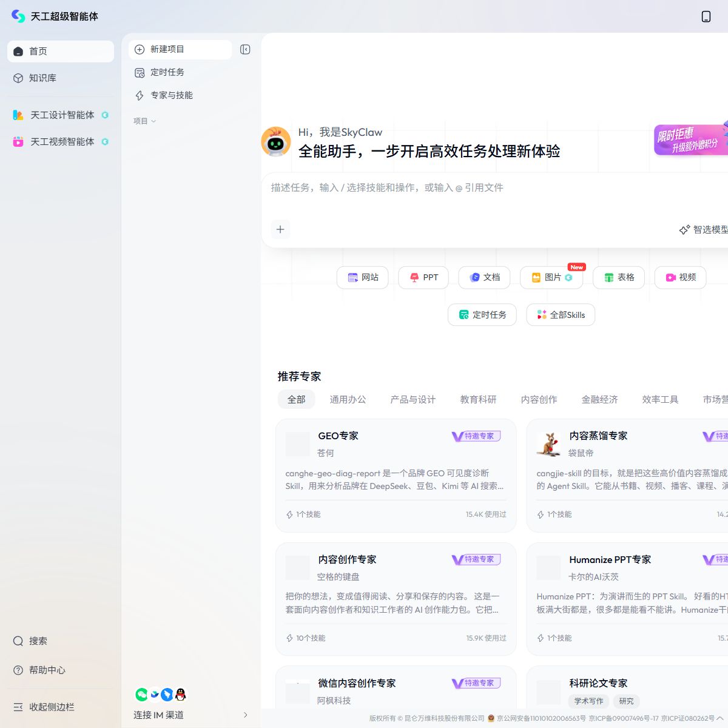Click the Feishu IM channel icon
The width and height of the screenshot is (728, 728).
(155, 695)
